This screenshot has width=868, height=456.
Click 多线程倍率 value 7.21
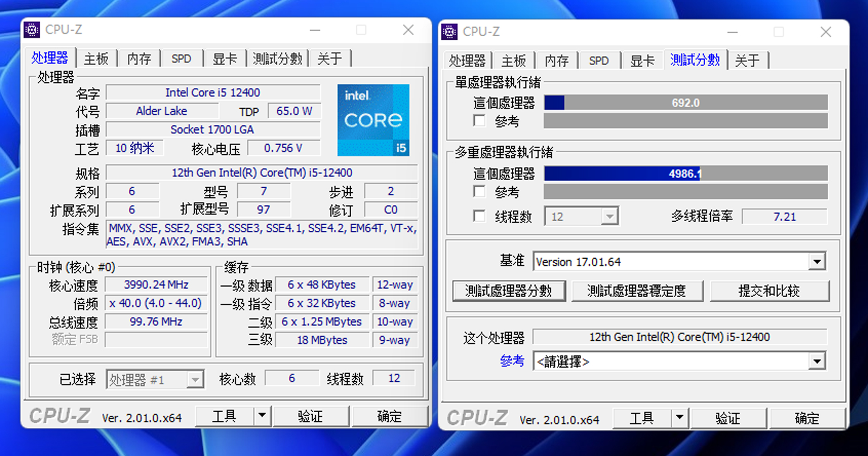(x=784, y=217)
